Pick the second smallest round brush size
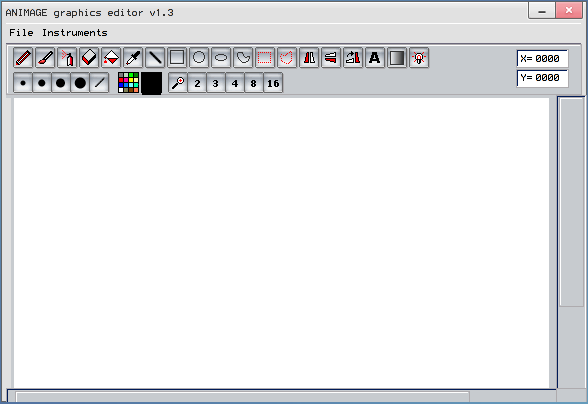This screenshot has height=404, width=588. pos(42,83)
